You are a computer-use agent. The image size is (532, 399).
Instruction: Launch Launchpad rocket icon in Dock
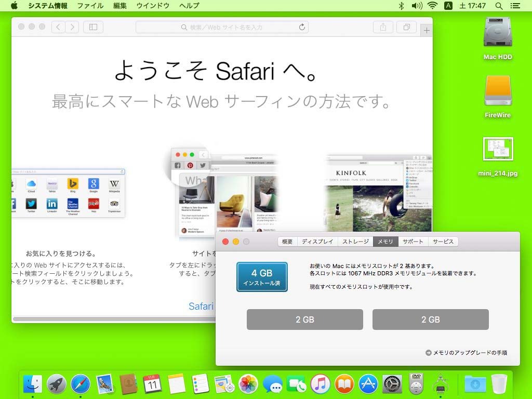[x=56, y=384]
